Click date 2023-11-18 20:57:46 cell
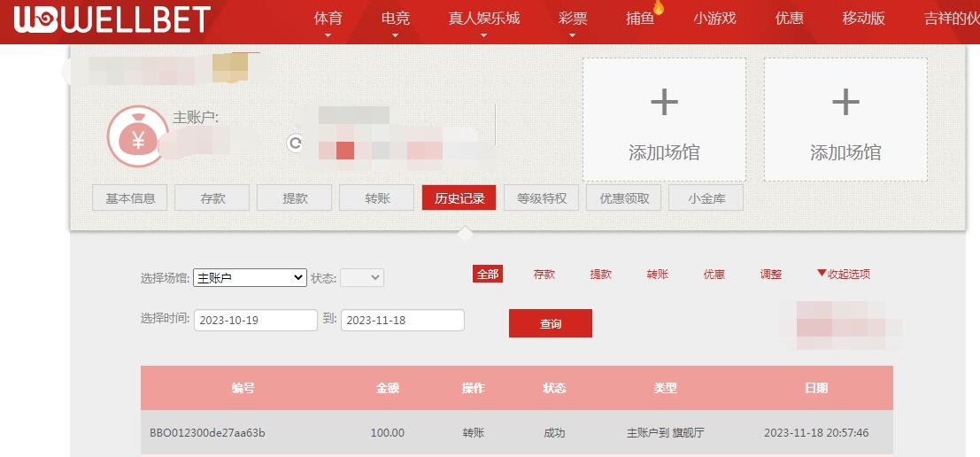 coord(816,432)
